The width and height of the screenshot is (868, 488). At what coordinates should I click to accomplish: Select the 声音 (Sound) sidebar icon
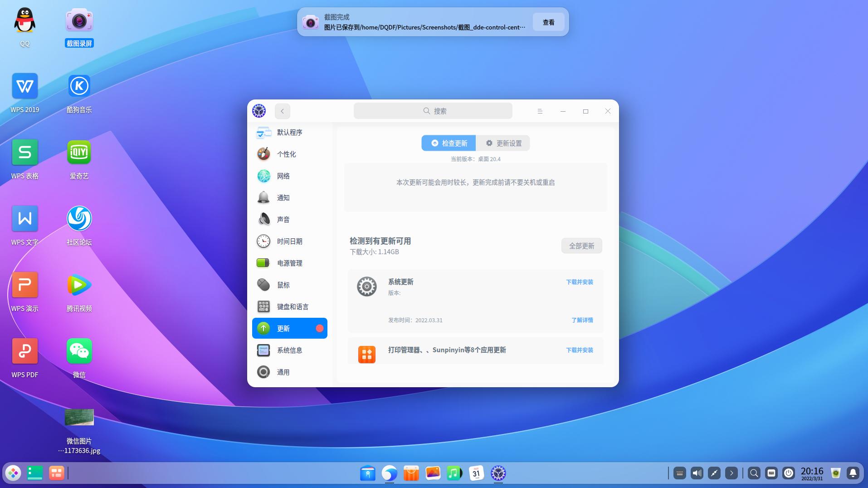click(263, 219)
